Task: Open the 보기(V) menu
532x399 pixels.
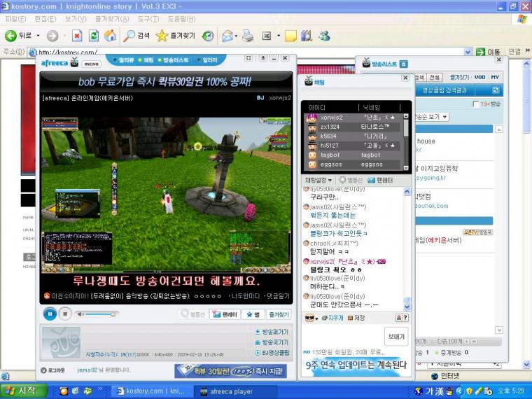Action: [76, 19]
